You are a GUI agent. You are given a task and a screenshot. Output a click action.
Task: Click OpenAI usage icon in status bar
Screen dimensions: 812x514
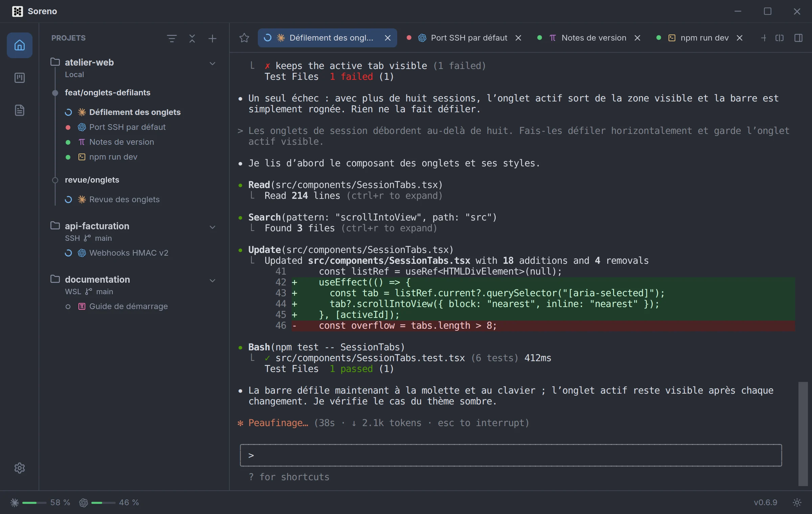click(84, 503)
